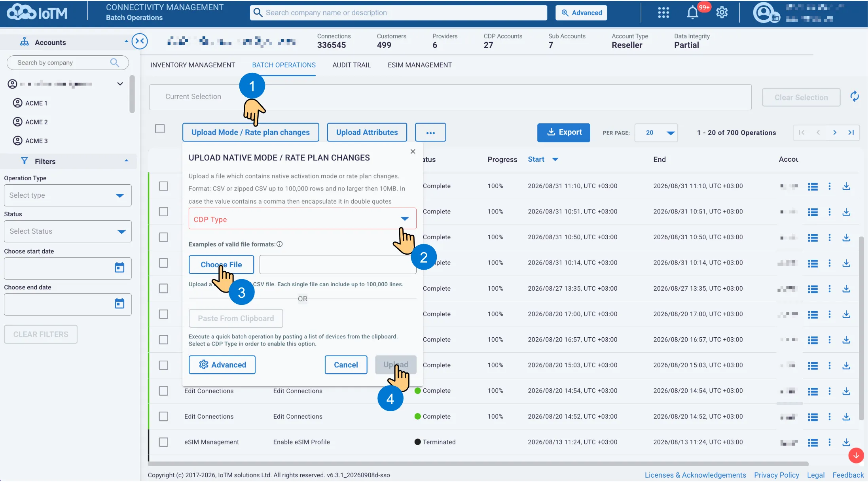Close the upload rate plan dialog
This screenshot has width=868, height=482.
pos(413,151)
